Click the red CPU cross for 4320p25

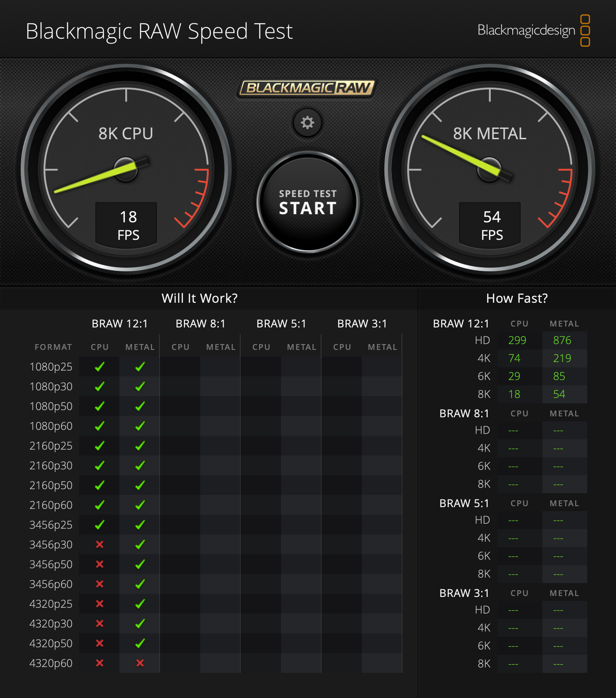pos(100,604)
